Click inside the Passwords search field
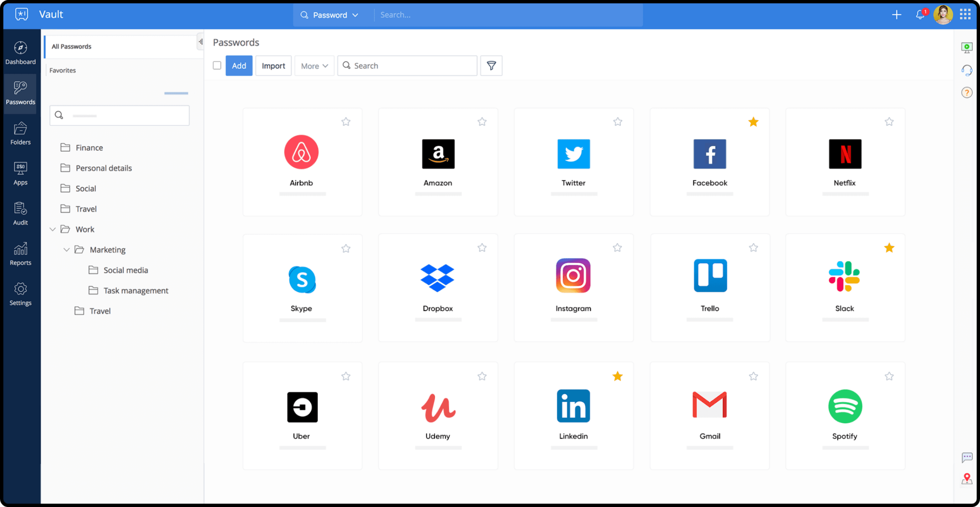The width and height of the screenshot is (980, 507). [407, 65]
